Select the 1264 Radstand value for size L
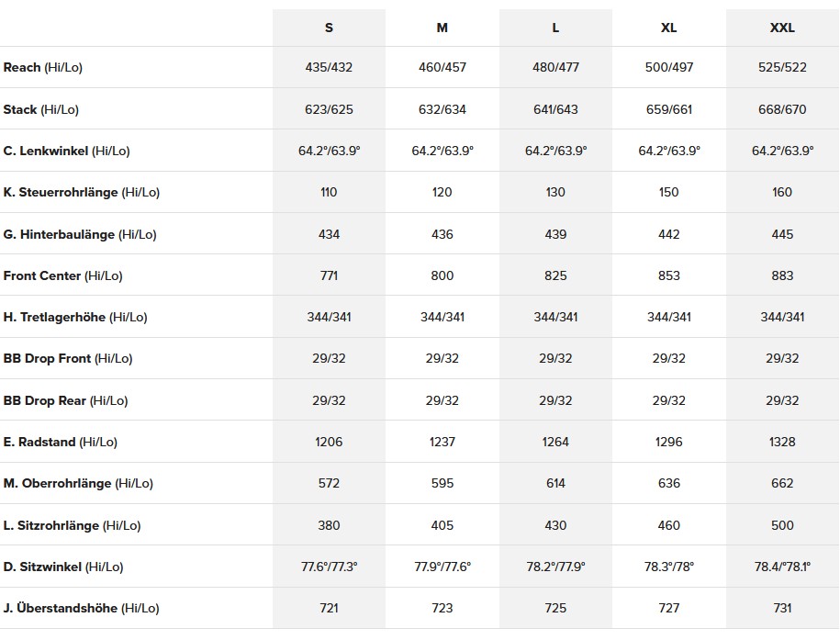Screen dimensions: 840x640 point(555,442)
